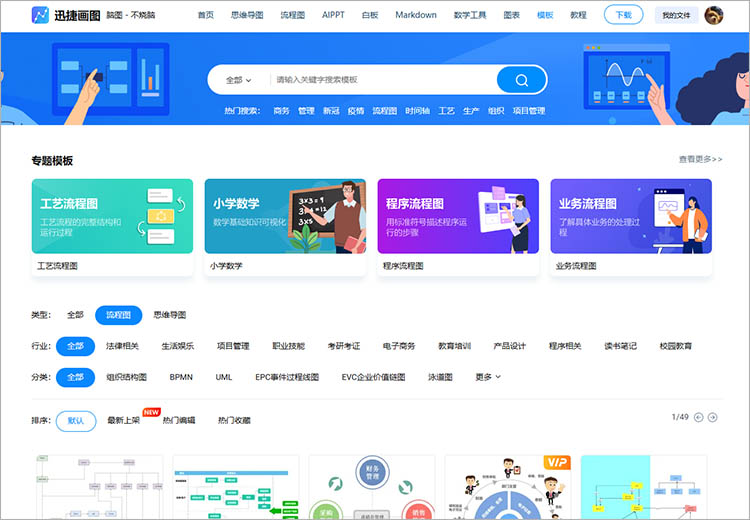Click hot search term 项目管理
The height and width of the screenshot is (520, 750).
[529, 111]
